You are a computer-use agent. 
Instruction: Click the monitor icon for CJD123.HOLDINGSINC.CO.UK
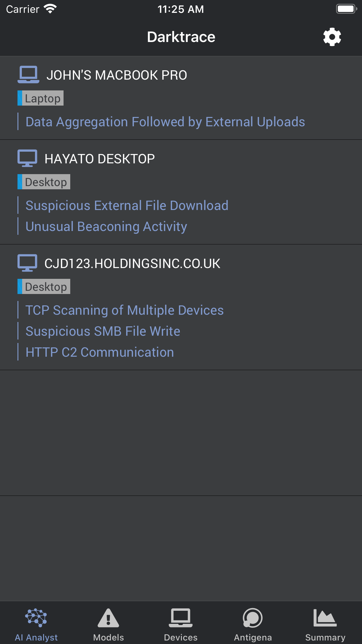[x=28, y=263]
